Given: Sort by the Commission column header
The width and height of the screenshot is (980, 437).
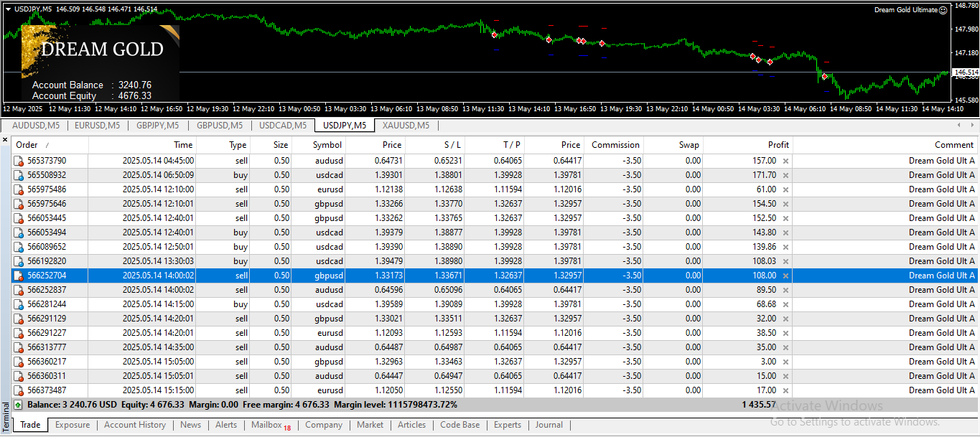Looking at the screenshot, I should click(614, 145).
